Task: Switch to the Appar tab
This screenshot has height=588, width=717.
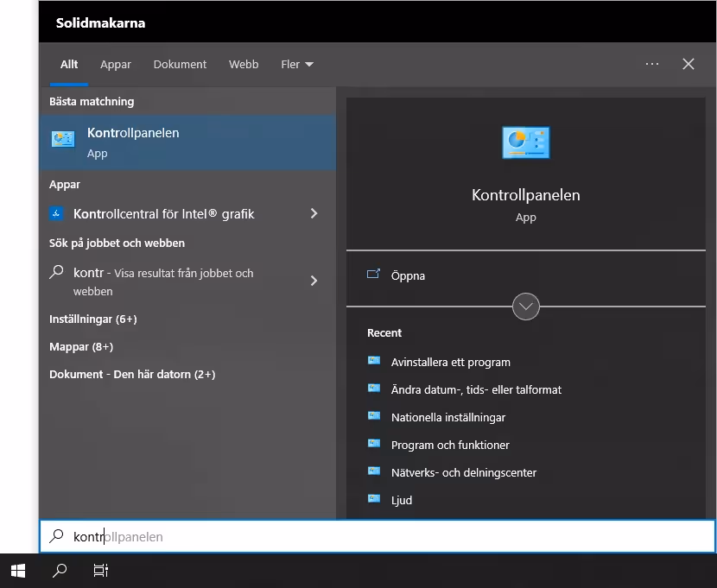Action: 116,65
